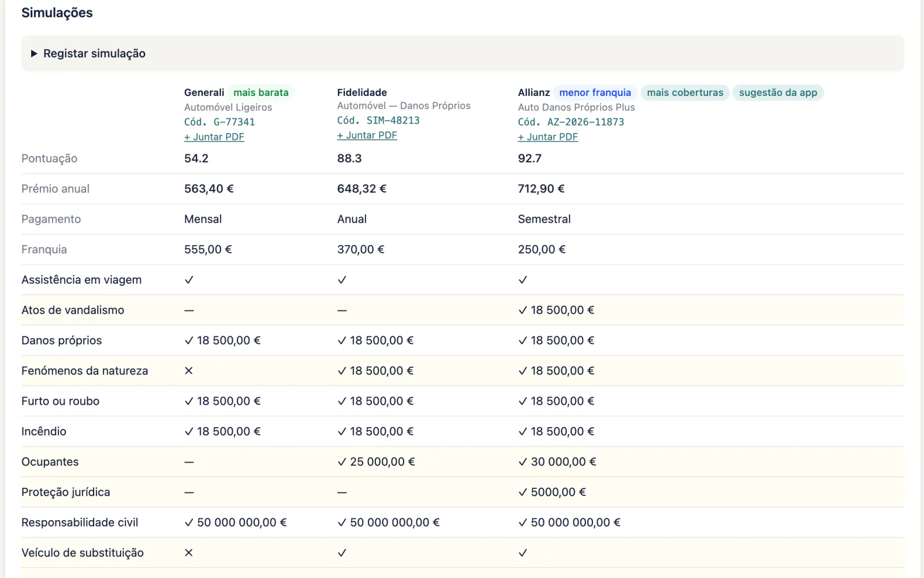The height and width of the screenshot is (578, 924).
Task: Click the 'mais barata' badge
Action: click(261, 92)
